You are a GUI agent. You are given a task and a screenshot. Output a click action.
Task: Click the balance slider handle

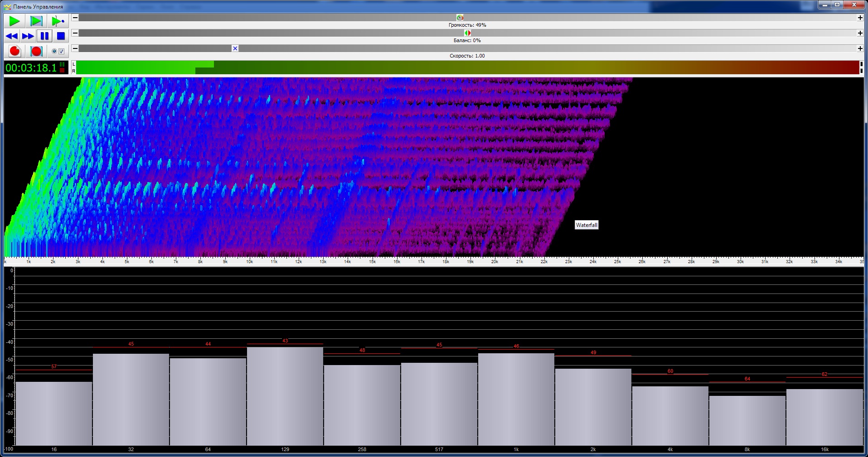467,33
